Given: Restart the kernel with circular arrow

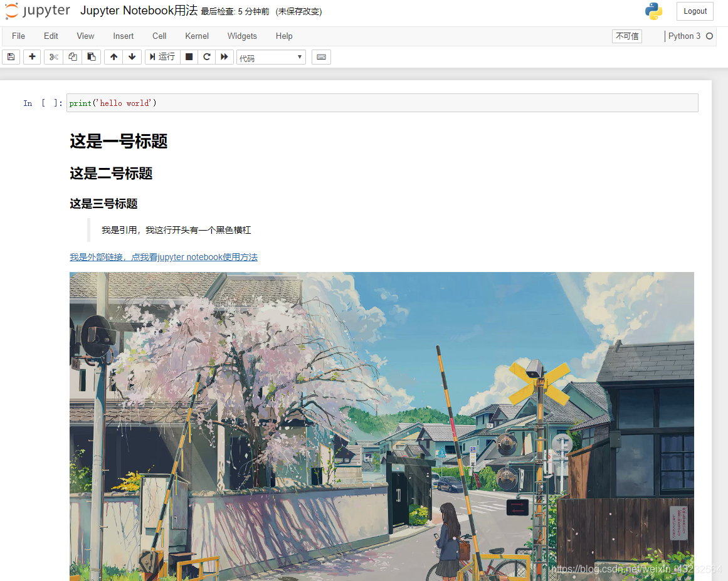Looking at the screenshot, I should point(206,57).
